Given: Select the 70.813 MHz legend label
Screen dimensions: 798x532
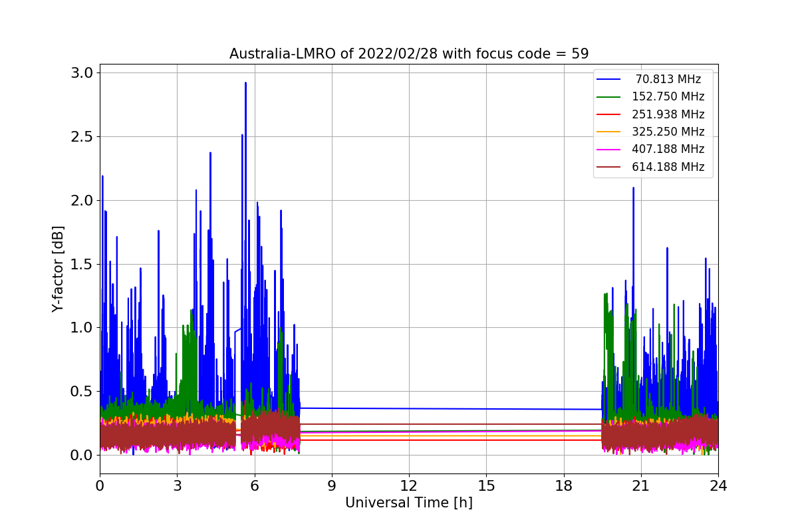Looking at the screenshot, I should [668, 79].
